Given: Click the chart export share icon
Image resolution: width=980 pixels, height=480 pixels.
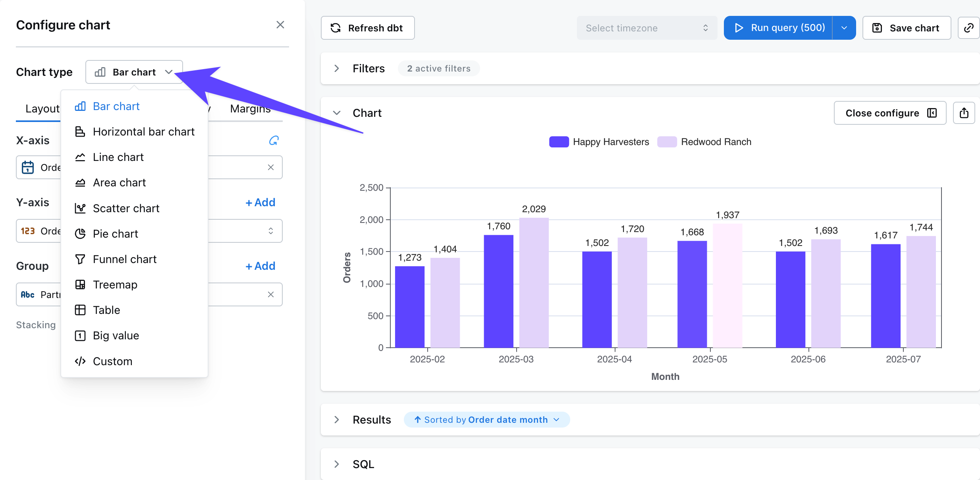Looking at the screenshot, I should coord(964,113).
